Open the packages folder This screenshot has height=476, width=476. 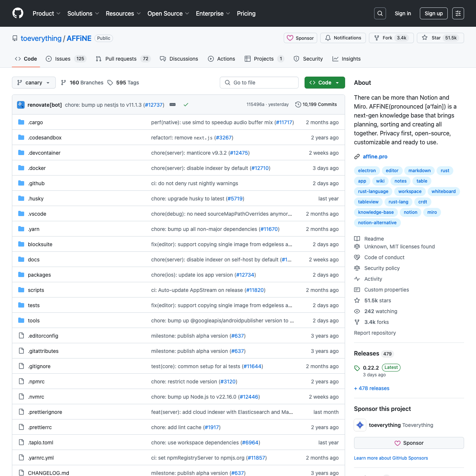[x=39, y=275]
